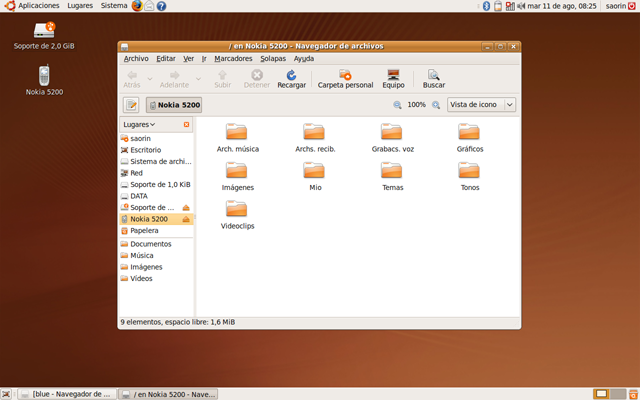Screen dimensions: 640x400
Task: Open the Atrás history dropdown arrow
Action: [150, 78]
